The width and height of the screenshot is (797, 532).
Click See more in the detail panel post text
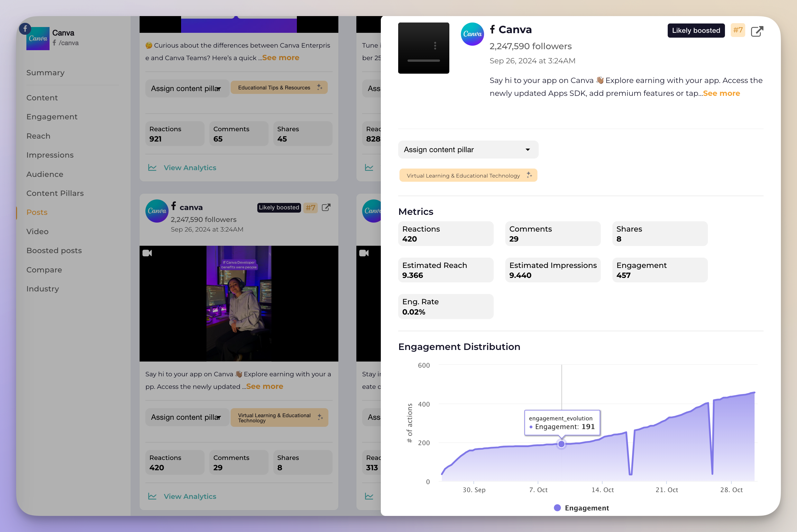point(721,93)
